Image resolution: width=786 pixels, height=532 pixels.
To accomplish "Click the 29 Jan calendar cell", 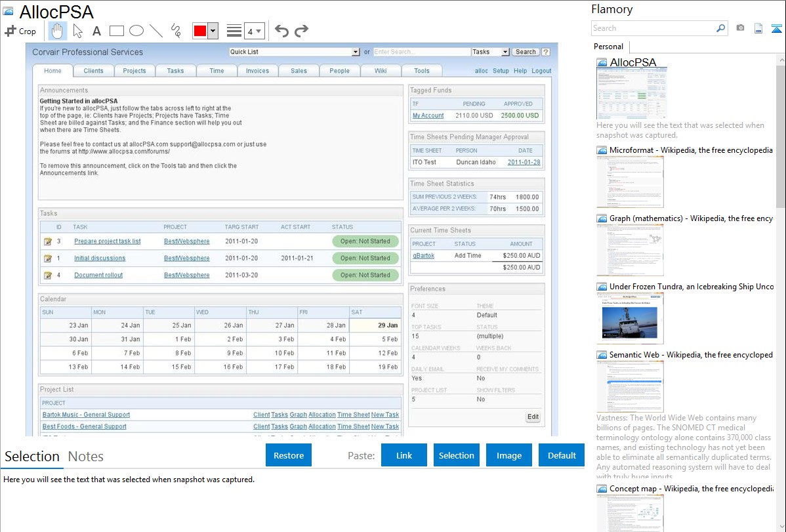I will pyautogui.click(x=375, y=325).
